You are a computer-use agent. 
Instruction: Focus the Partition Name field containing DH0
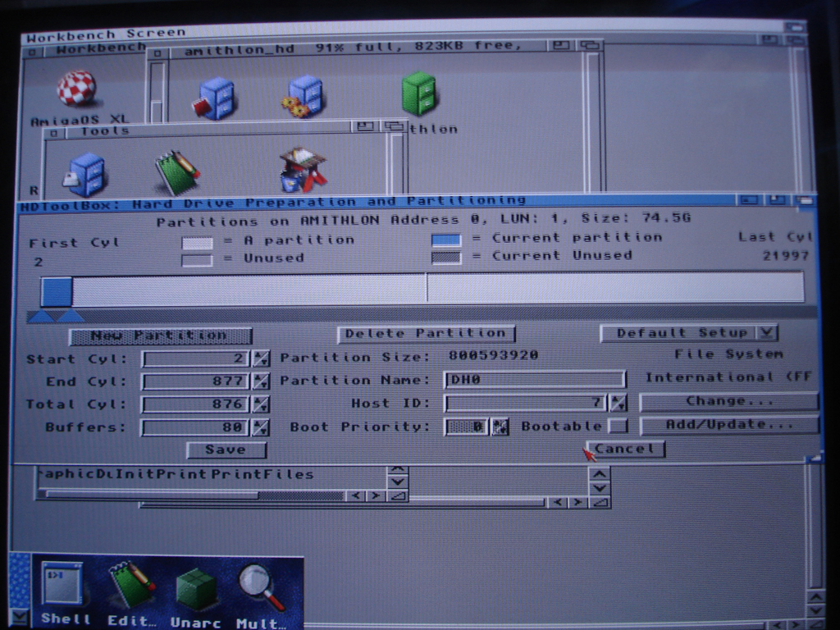click(x=535, y=380)
